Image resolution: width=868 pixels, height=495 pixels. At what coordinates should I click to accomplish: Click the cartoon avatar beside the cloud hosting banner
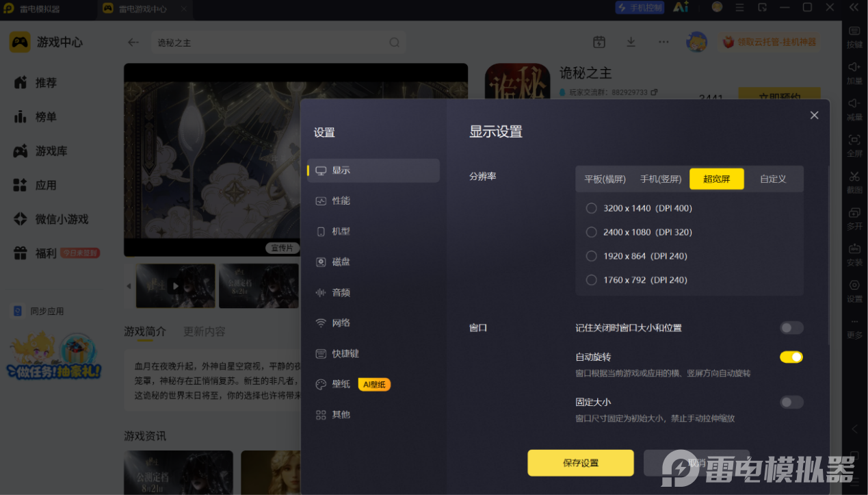point(696,42)
